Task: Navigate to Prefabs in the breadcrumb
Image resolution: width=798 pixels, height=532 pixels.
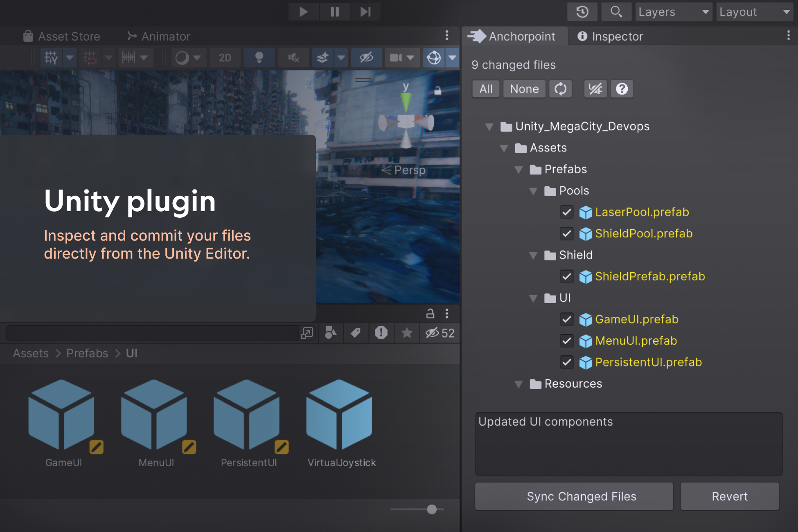Action: point(87,353)
